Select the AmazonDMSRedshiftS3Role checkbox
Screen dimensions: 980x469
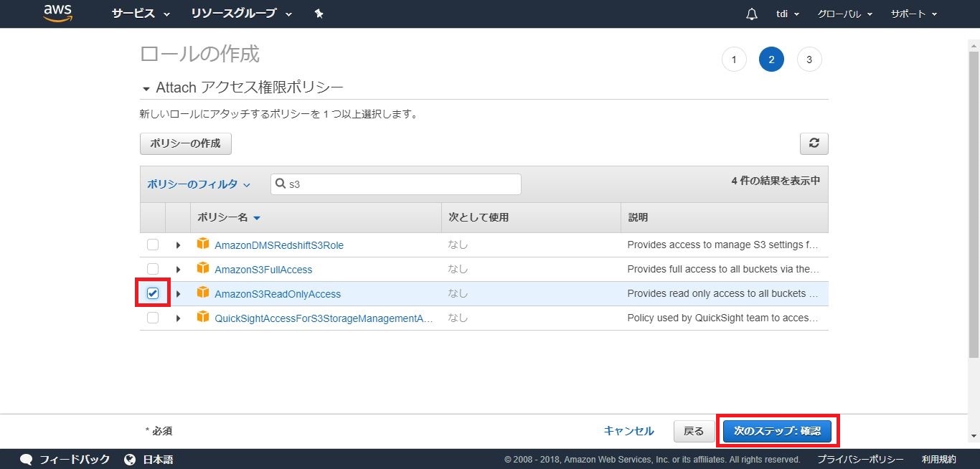point(153,245)
